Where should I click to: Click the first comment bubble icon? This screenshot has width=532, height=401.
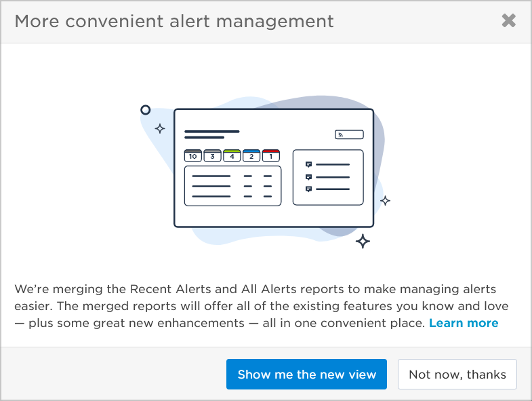[x=308, y=164]
